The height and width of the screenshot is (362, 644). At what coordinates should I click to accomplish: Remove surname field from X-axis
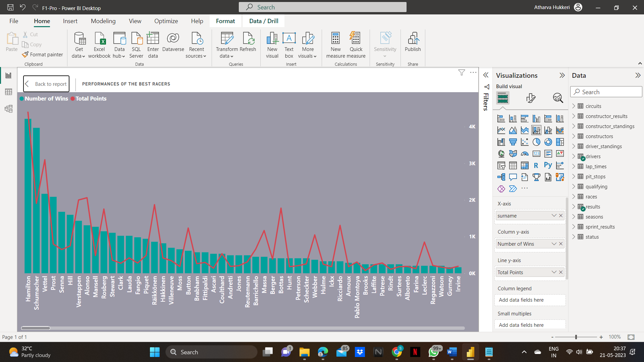pyautogui.click(x=561, y=216)
